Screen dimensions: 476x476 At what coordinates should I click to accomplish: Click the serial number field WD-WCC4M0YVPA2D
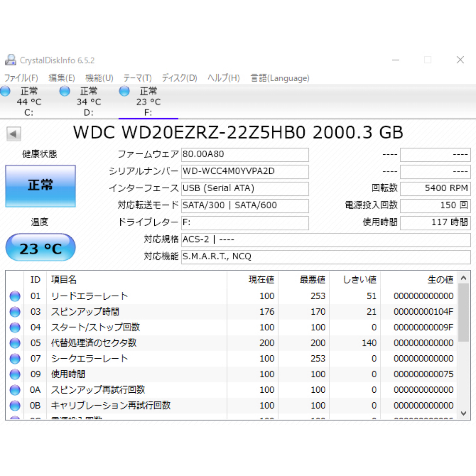[245, 171]
